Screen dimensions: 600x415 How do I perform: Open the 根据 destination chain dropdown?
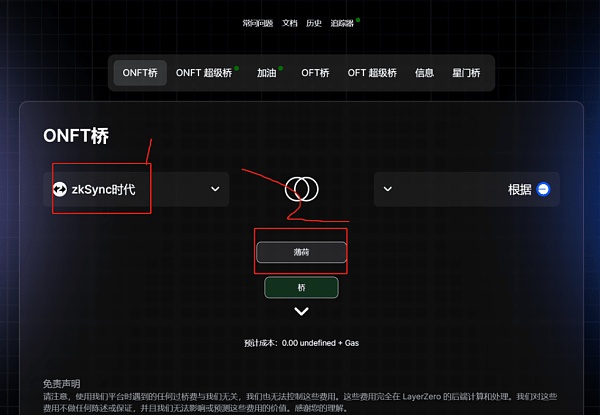tap(467, 189)
